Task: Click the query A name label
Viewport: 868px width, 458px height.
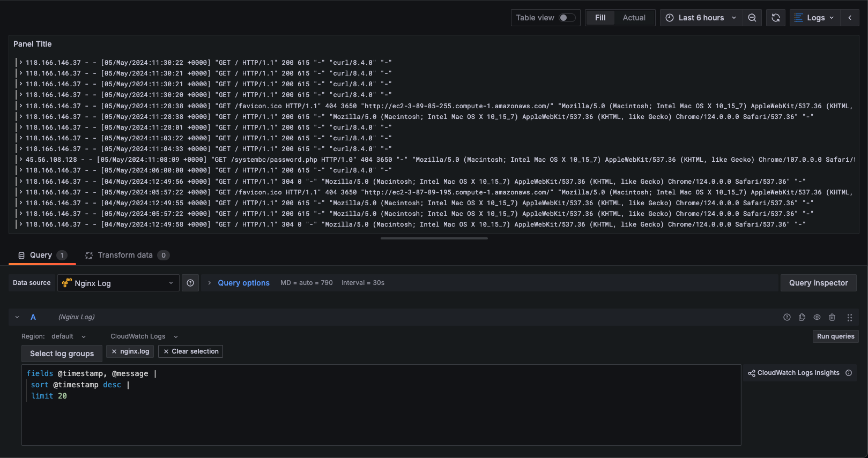Action: click(33, 317)
